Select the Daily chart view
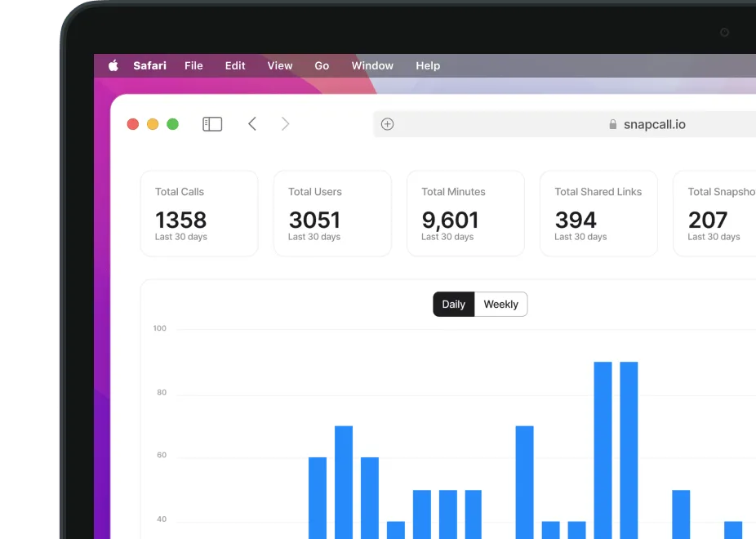The width and height of the screenshot is (756, 539). 454,305
